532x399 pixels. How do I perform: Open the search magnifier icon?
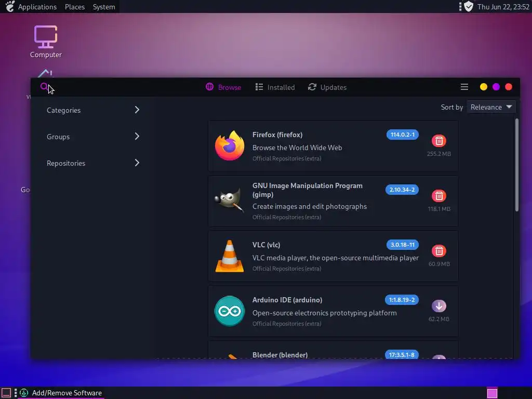point(44,87)
